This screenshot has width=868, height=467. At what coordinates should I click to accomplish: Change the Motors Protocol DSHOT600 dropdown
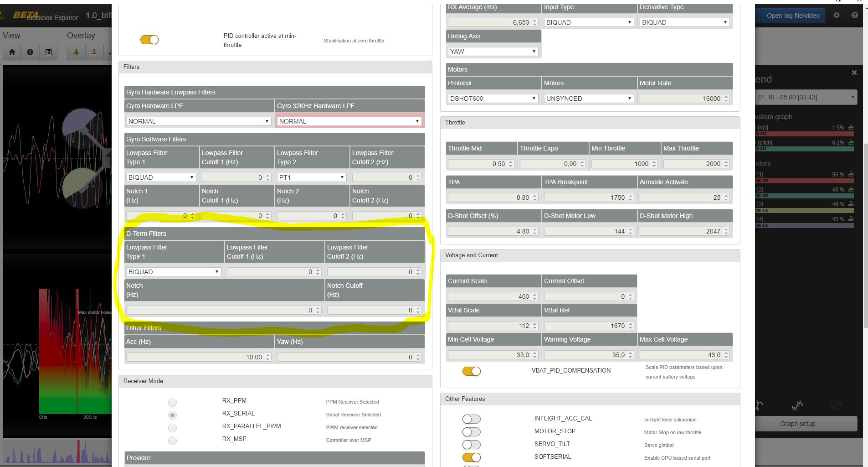pyautogui.click(x=493, y=98)
